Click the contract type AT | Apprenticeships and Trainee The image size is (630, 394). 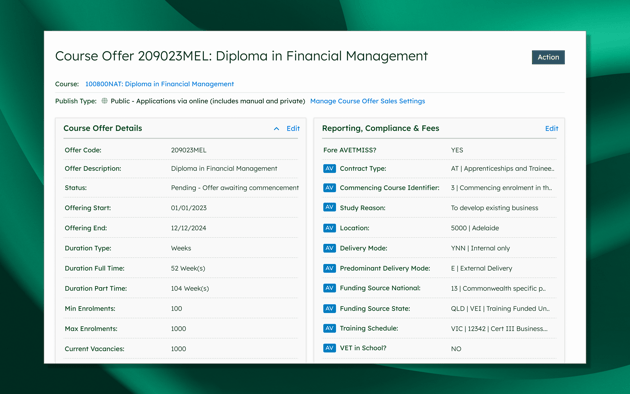click(502, 168)
